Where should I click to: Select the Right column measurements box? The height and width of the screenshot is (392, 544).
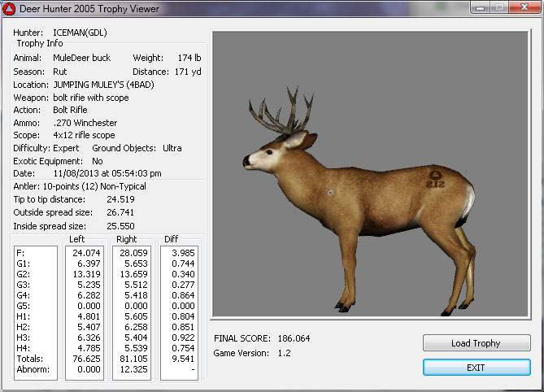click(x=130, y=312)
